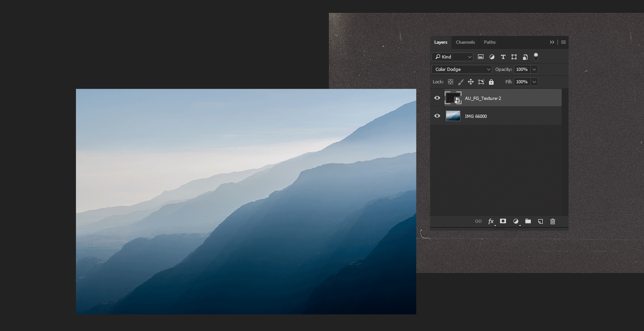This screenshot has height=331, width=644.
Task: Open the Color Dodge blend mode dropdown
Action: [x=462, y=70]
